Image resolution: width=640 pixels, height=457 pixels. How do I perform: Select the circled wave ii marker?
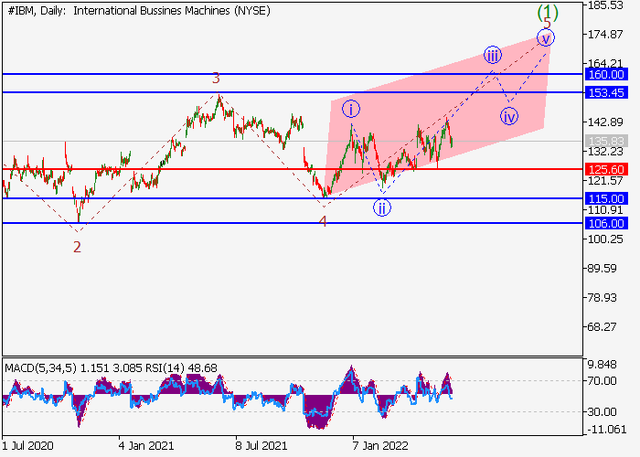pos(383,208)
